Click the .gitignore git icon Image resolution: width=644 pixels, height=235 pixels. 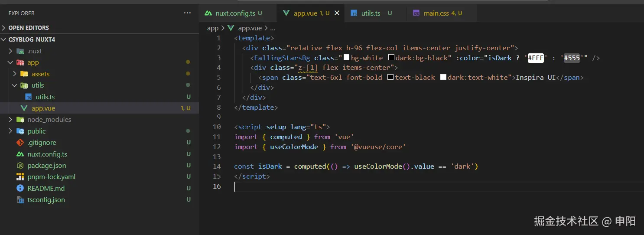pos(20,143)
